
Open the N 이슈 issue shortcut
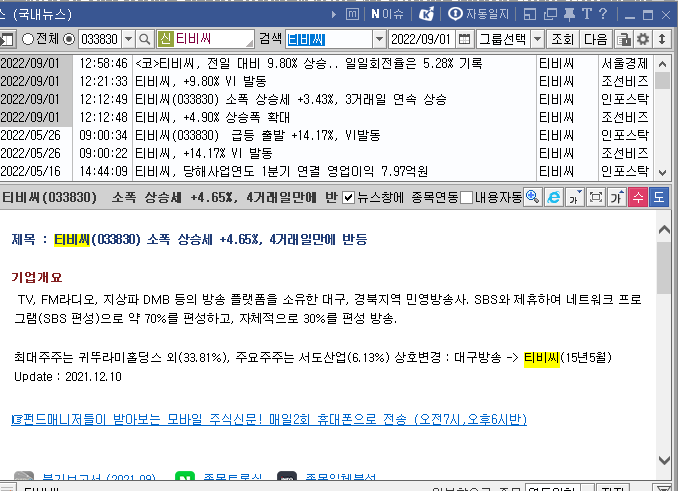tap(387, 14)
